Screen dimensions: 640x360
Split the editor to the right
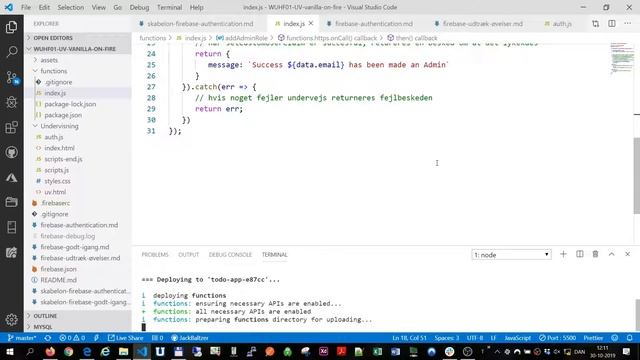tap(611, 24)
